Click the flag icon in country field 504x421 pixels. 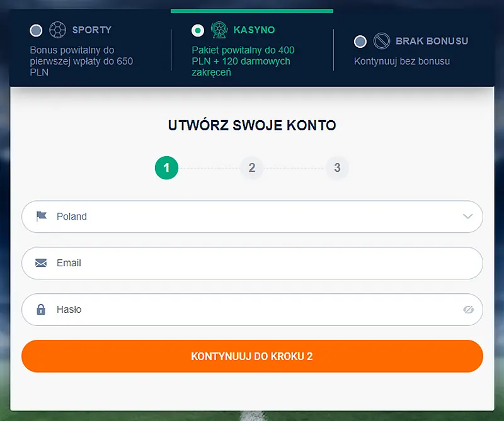point(41,216)
